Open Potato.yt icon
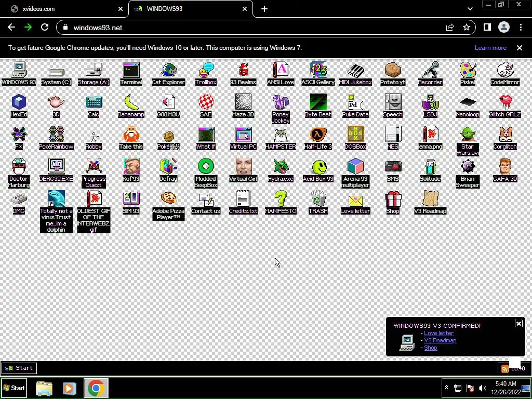Image resolution: width=532 pixels, height=399 pixels. coord(393,74)
